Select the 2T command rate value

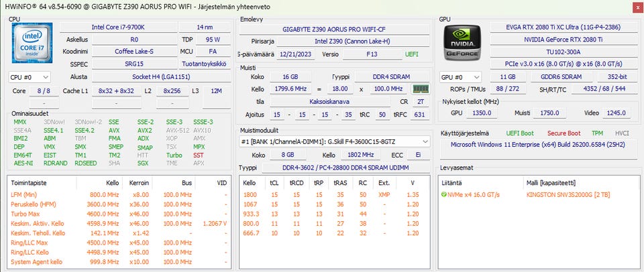421,102
